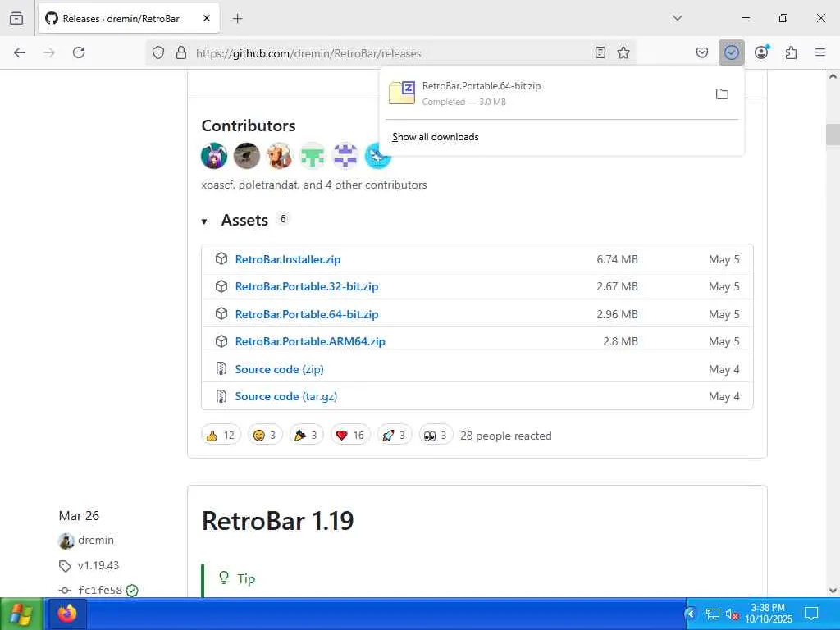Download RetroBar.Installer.zip
This screenshot has width=840, height=630.
(x=288, y=259)
